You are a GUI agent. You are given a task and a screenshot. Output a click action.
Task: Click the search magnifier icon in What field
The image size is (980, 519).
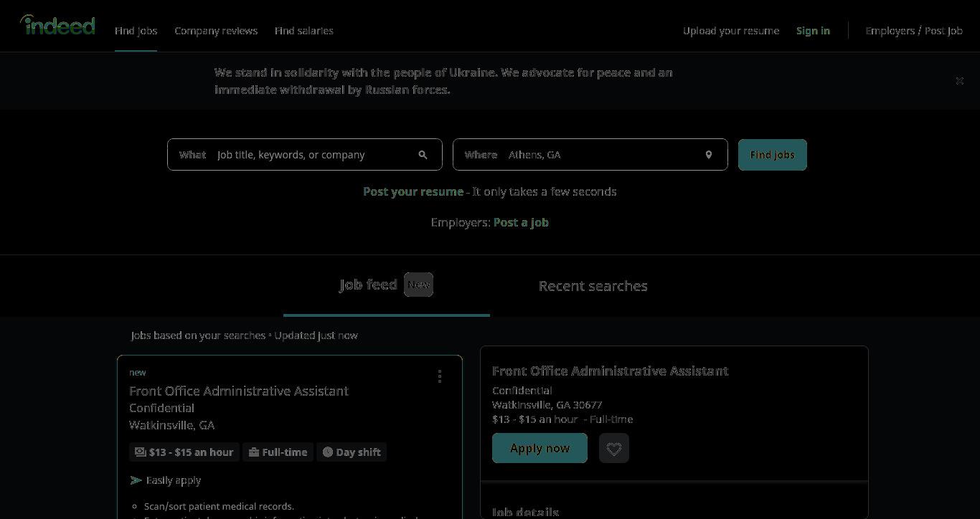tap(423, 155)
